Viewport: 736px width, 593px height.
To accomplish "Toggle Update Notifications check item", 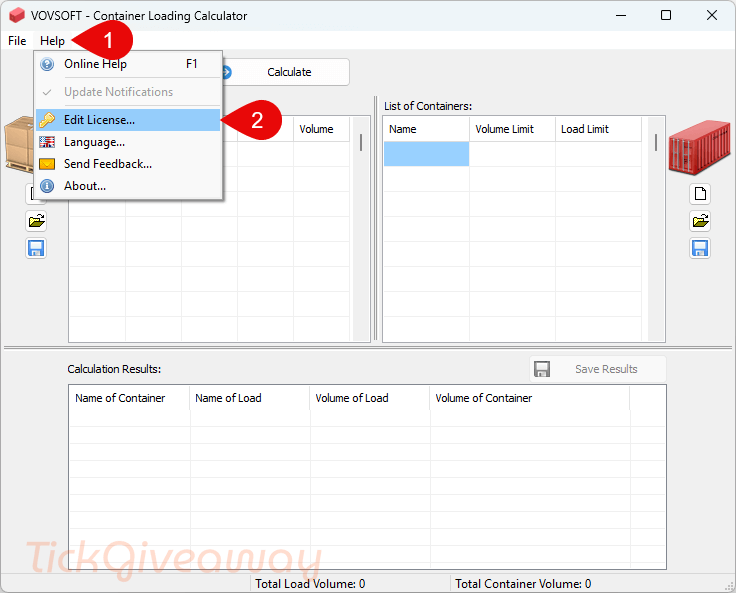I will tap(128, 92).
